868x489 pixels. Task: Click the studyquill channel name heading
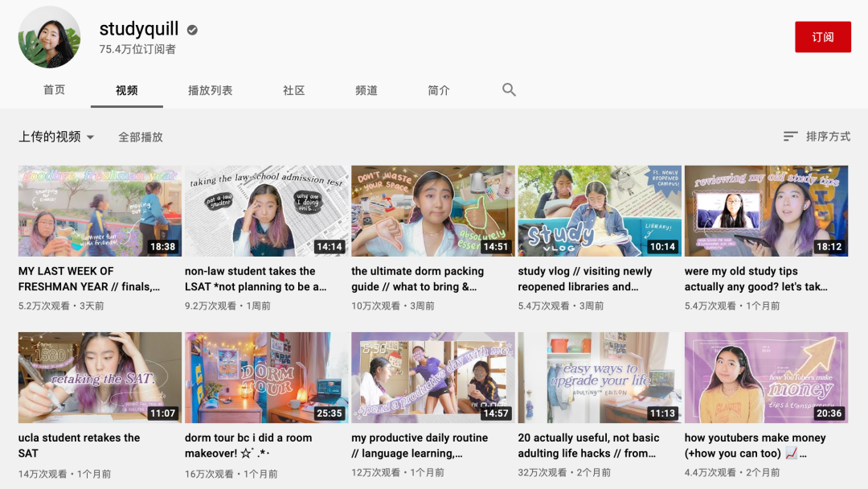pos(139,29)
